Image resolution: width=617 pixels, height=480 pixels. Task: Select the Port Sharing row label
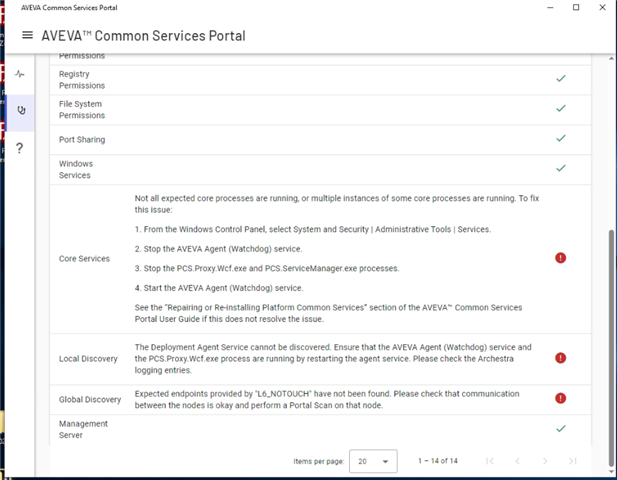(x=82, y=140)
